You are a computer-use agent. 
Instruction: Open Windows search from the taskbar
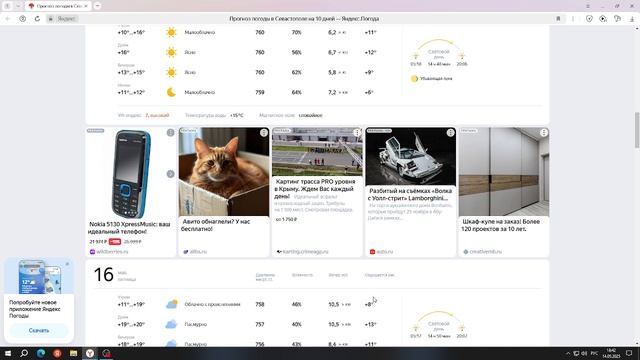click(24, 353)
